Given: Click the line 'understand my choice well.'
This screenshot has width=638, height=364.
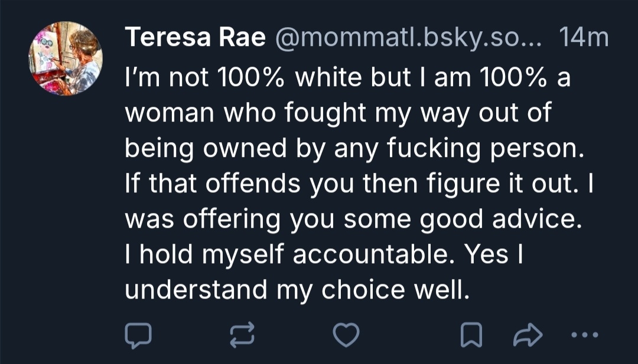Looking at the screenshot, I should 297,290.
